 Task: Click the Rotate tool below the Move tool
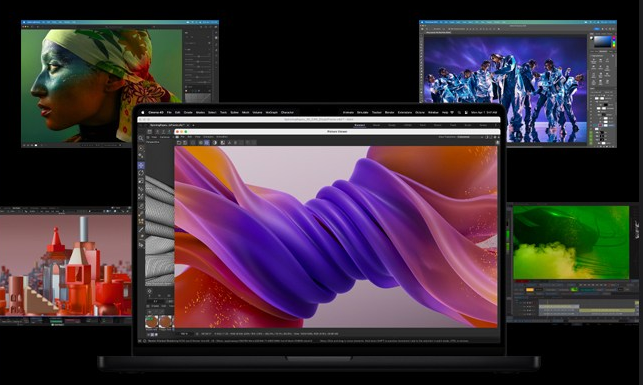coord(141,173)
